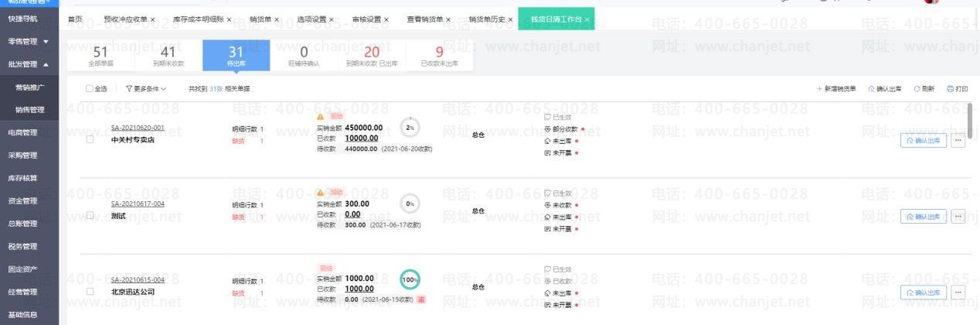Select the 到期未收款 41 filter tab
The width and height of the screenshot is (980, 325).
(168, 55)
